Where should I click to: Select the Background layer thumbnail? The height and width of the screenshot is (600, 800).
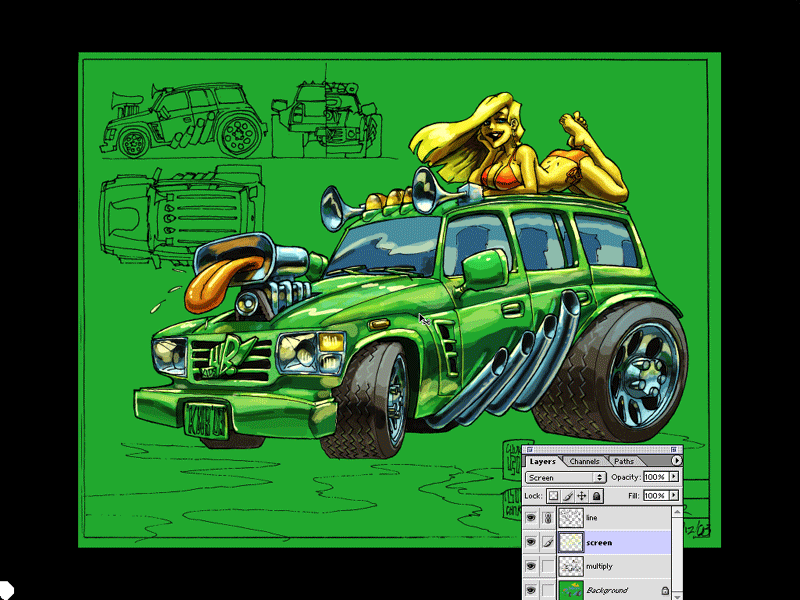point(571,590)
